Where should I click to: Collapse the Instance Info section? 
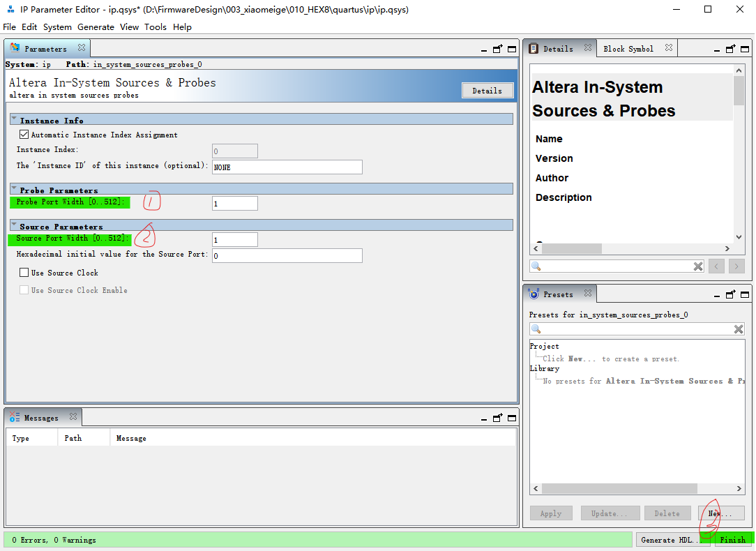(15, 118)
